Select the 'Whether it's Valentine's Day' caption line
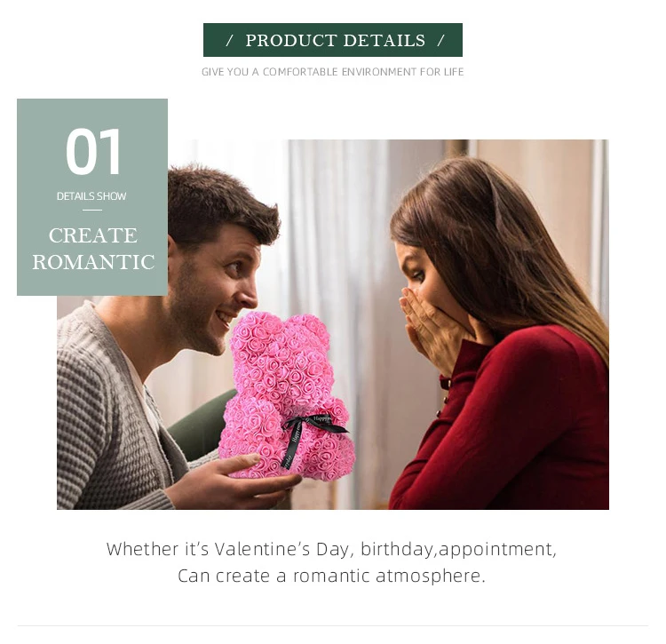This screenshot has width=666, height=644. pos(331,549)
